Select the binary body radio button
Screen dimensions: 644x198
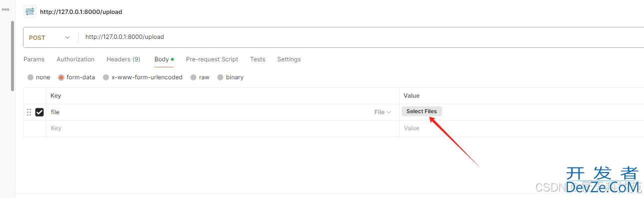coord(220,77)
